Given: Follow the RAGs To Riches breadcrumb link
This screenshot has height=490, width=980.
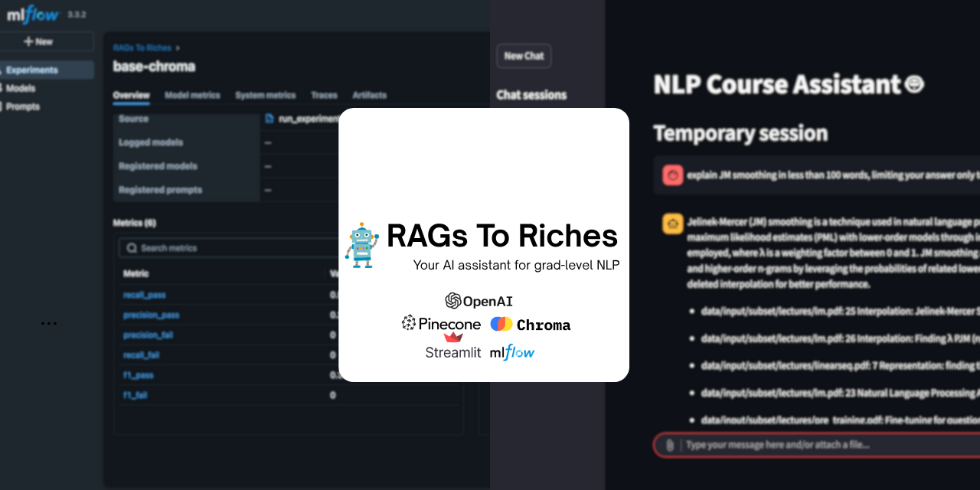Looking at the screenshot, I should [x=142, y=47].
